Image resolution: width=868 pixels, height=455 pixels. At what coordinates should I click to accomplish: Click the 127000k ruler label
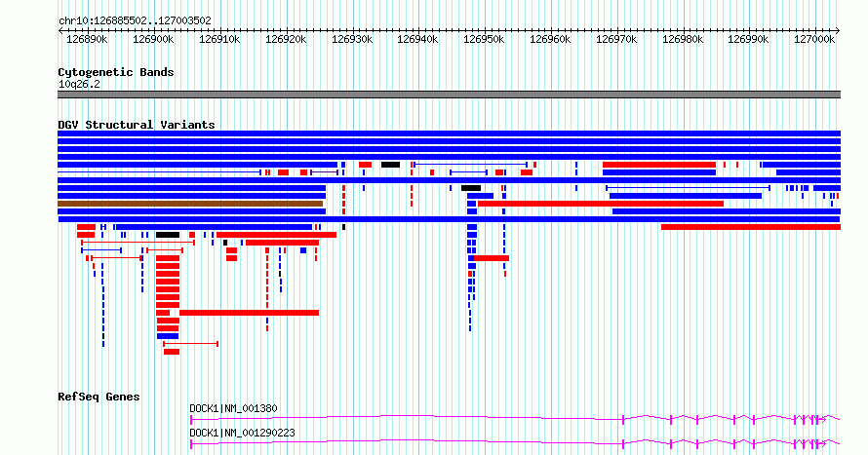point(814,39)
